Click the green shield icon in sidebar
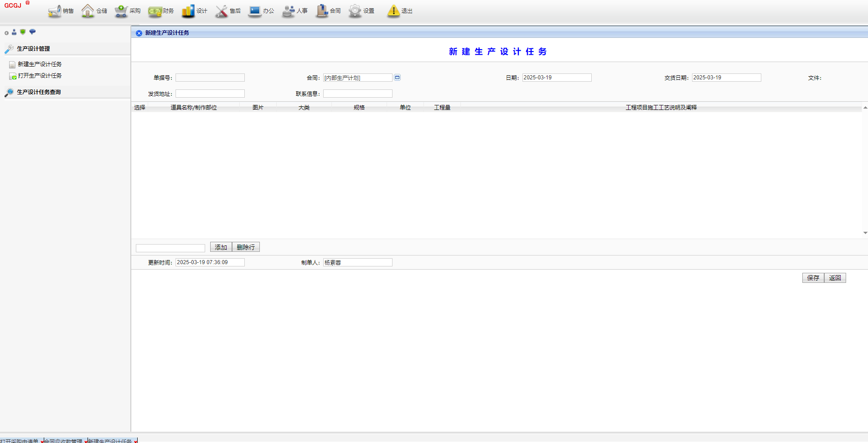The image size is (868, 443). click(23, 32)
